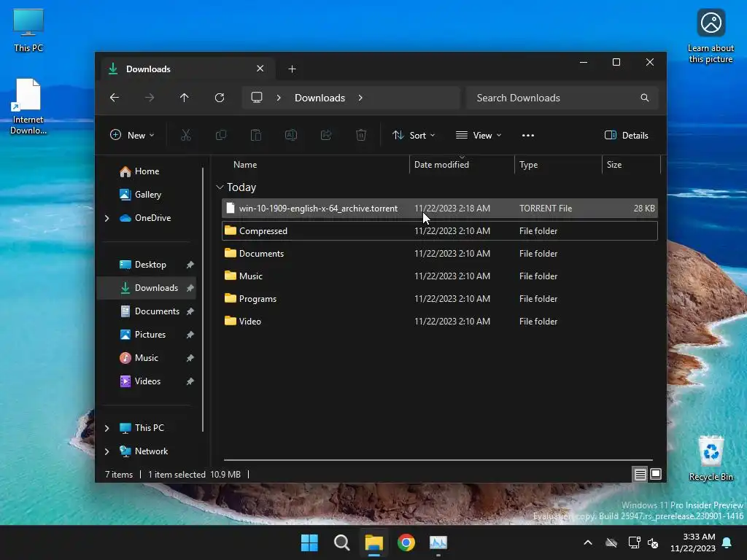This screenshot has width=747, height=560.
Task: Expand This PC in navigation pane
Action: (107, 428)
